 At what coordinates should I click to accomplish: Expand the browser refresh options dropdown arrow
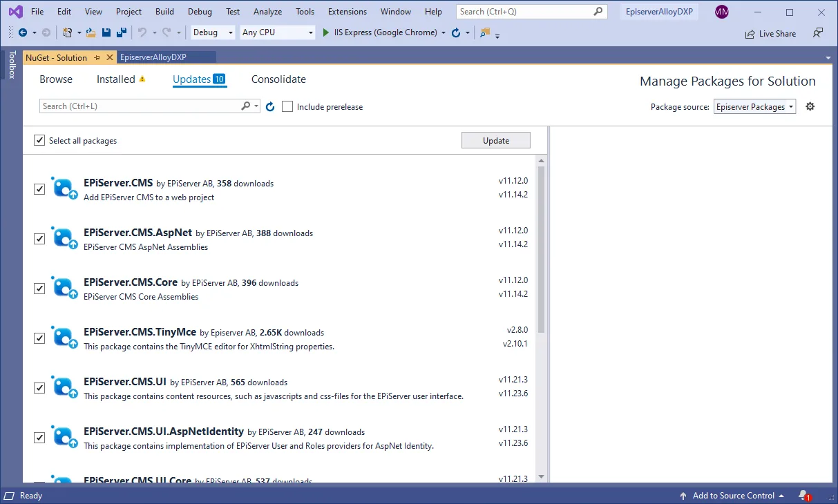pyautogui.click(x=467, y=32)
